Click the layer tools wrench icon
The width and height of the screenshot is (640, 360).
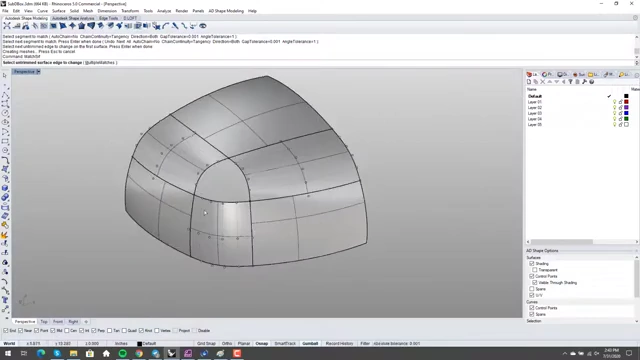(584, 82)
